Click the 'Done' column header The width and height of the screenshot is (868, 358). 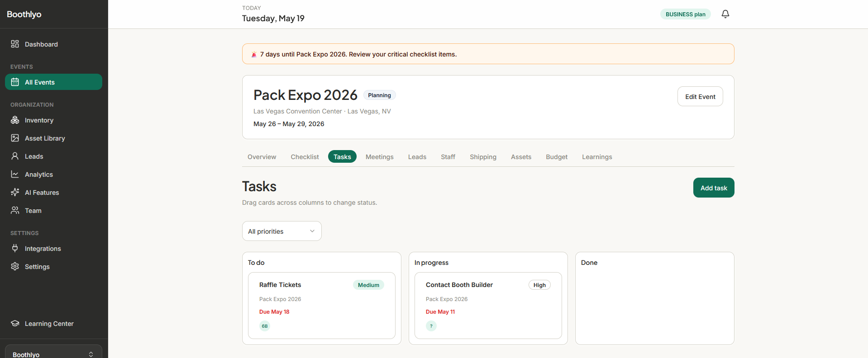(589, 263)
